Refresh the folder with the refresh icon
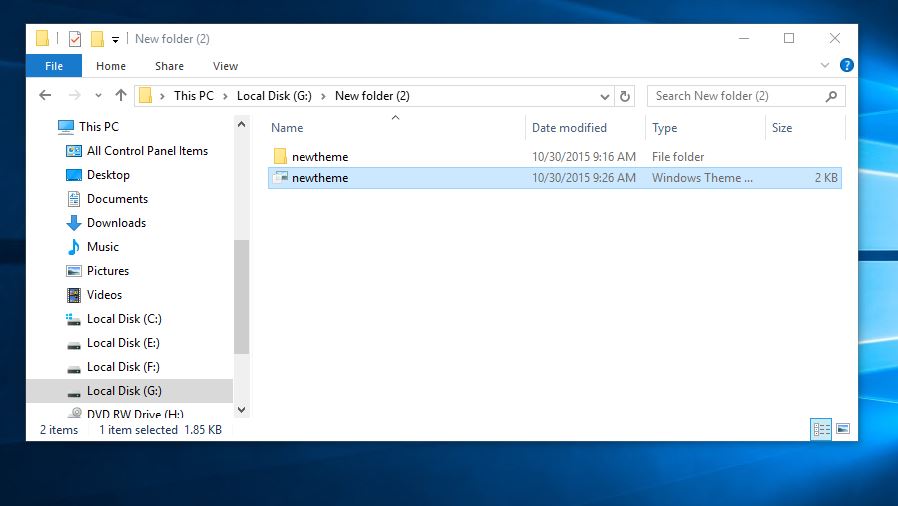This screenshot has width=898, height=506. (625, 96)
